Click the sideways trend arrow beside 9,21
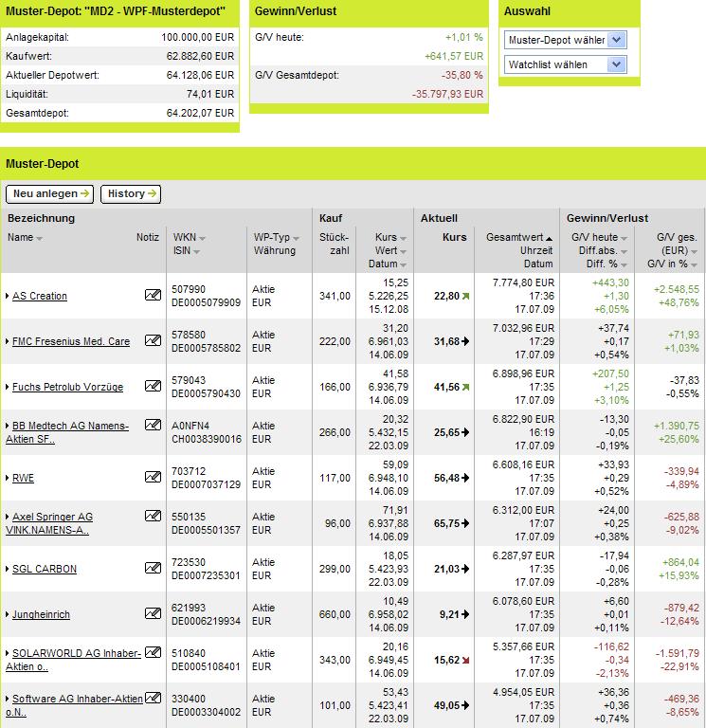Image resolution: width=706 pixels, height=728 pixels. click(465, 614)
